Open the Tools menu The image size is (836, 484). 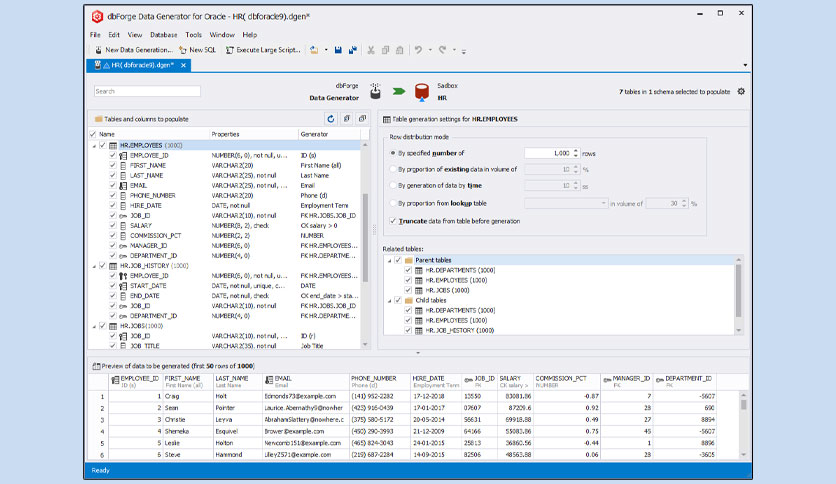(194, 35)
